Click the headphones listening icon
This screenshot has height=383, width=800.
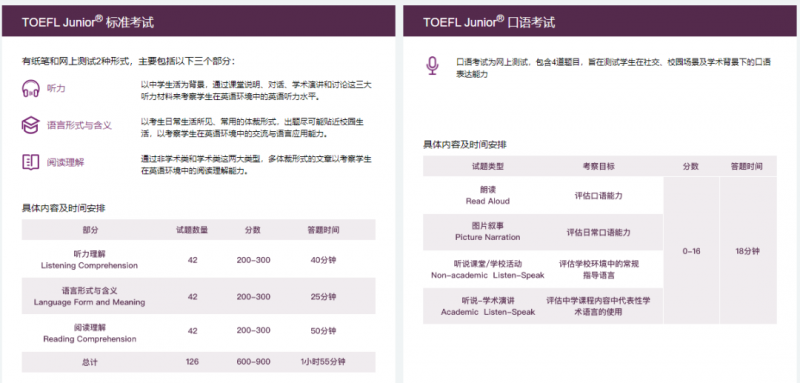coord(31,88)
